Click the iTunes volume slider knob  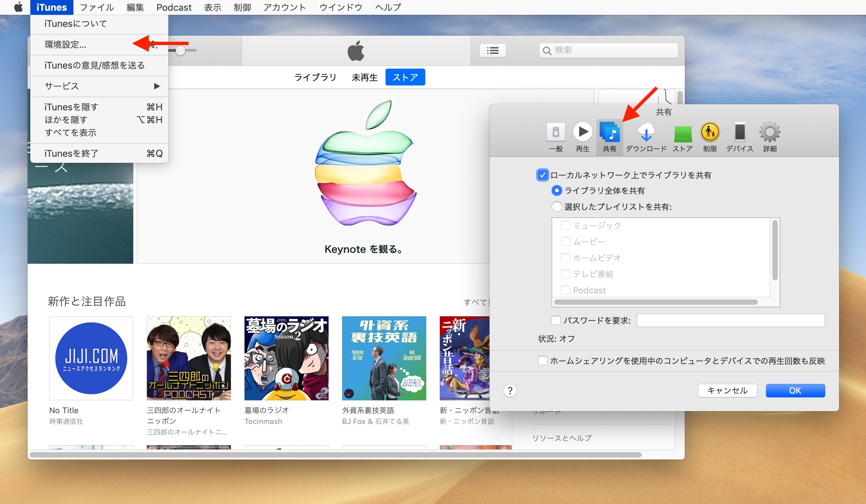[x=180, y=50]
